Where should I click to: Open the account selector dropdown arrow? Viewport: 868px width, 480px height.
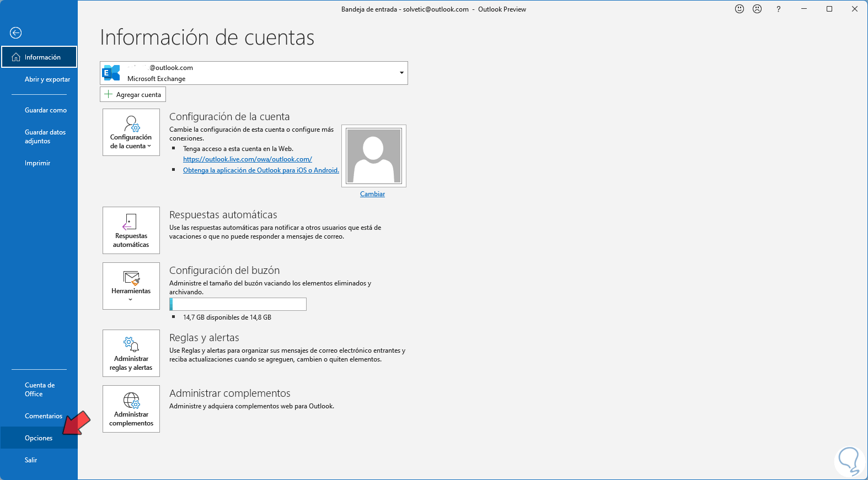coord(401,73)
